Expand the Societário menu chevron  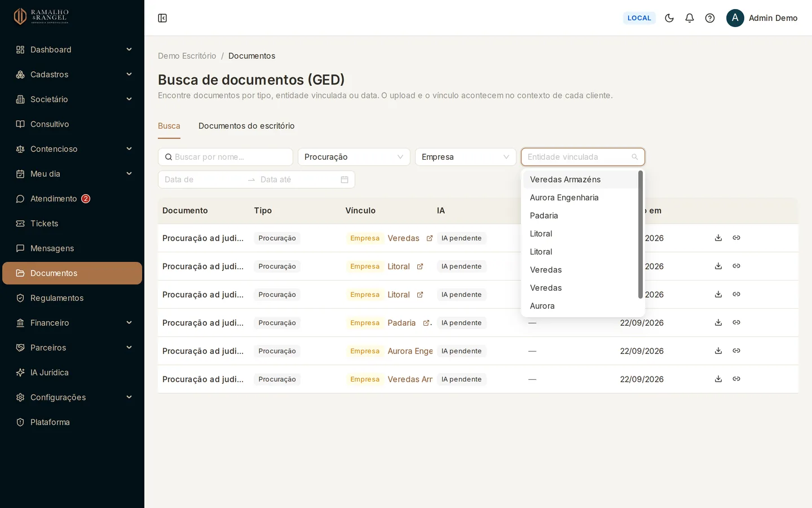click(129, 99)
